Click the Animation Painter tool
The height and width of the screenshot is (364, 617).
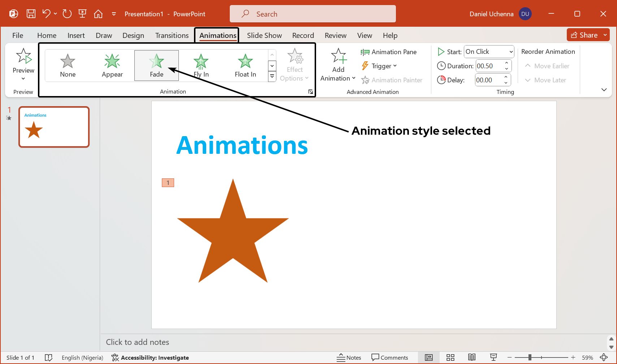[392, 80]
